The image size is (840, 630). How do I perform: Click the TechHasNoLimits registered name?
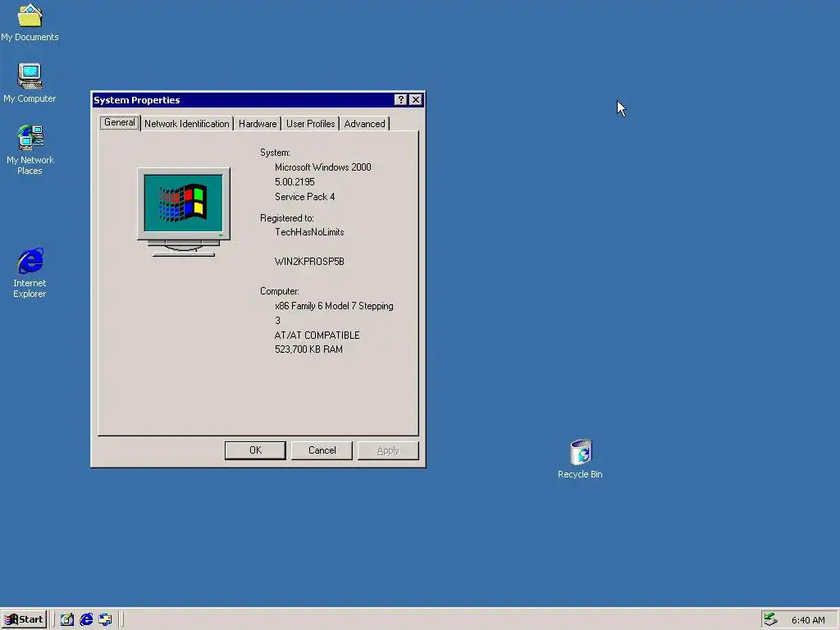pos(309,232)
